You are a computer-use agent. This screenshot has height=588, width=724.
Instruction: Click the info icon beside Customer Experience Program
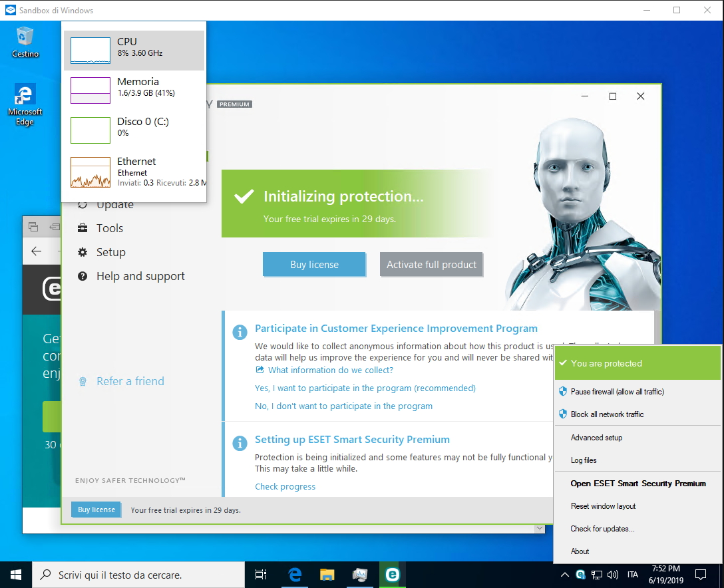[x=240, y=332]
